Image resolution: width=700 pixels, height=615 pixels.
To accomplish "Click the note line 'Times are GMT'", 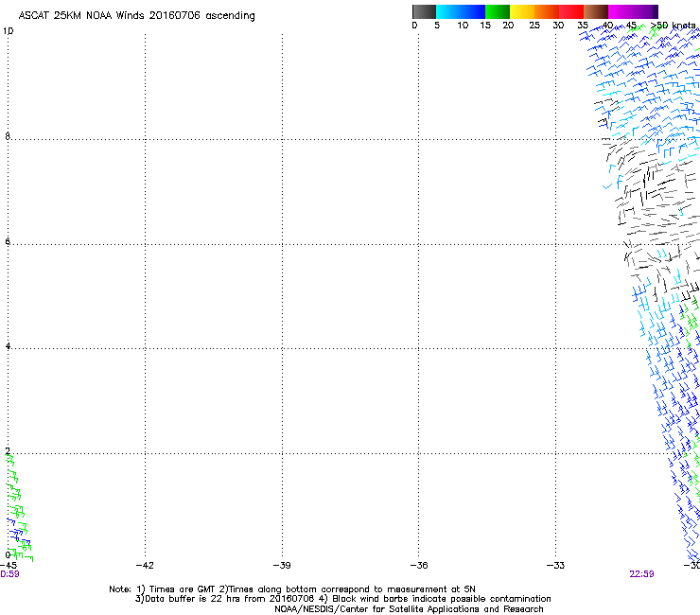I will 182,589.
